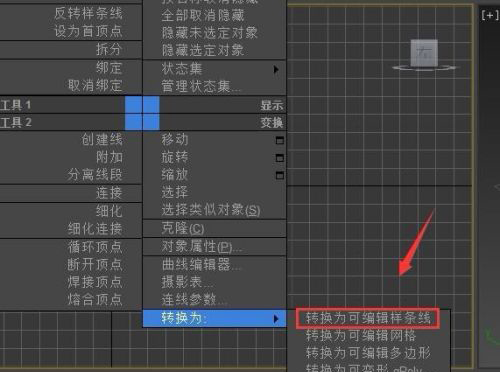This screenshot has height=372, width=500.
Task: Click 摄影表... menu item
Action: click(187, 282)
